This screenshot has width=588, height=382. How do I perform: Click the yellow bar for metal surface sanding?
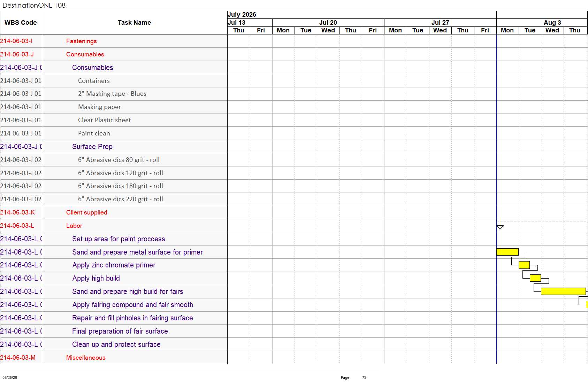click(507, 252)
